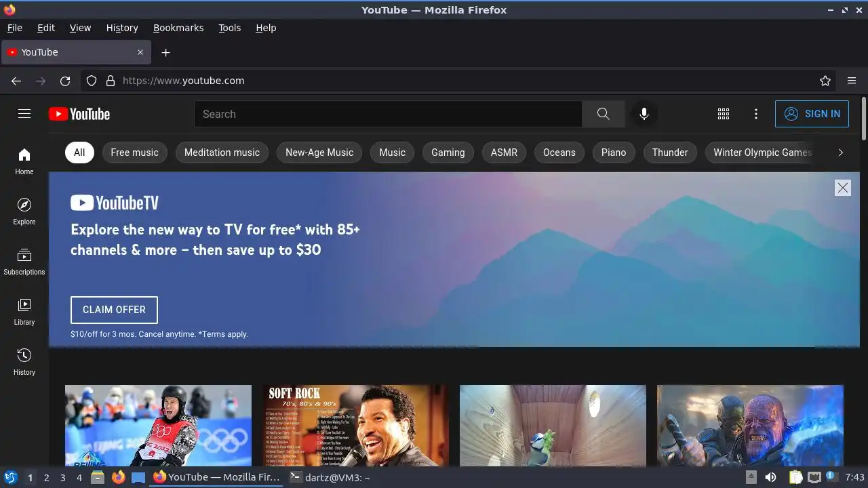This screenshot has height=488, width=868.
Task: Close the YouTube tab
Action: point(140,52)
